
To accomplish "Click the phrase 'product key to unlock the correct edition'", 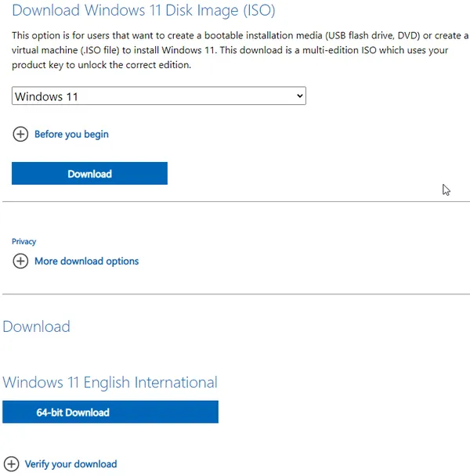I will (102, 65).
